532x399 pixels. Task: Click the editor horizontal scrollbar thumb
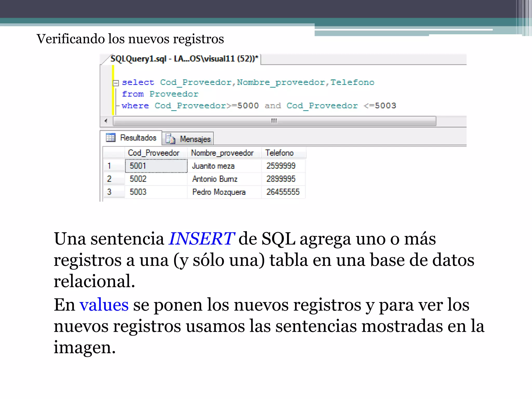pyautogui.click(x=274, y=121)
